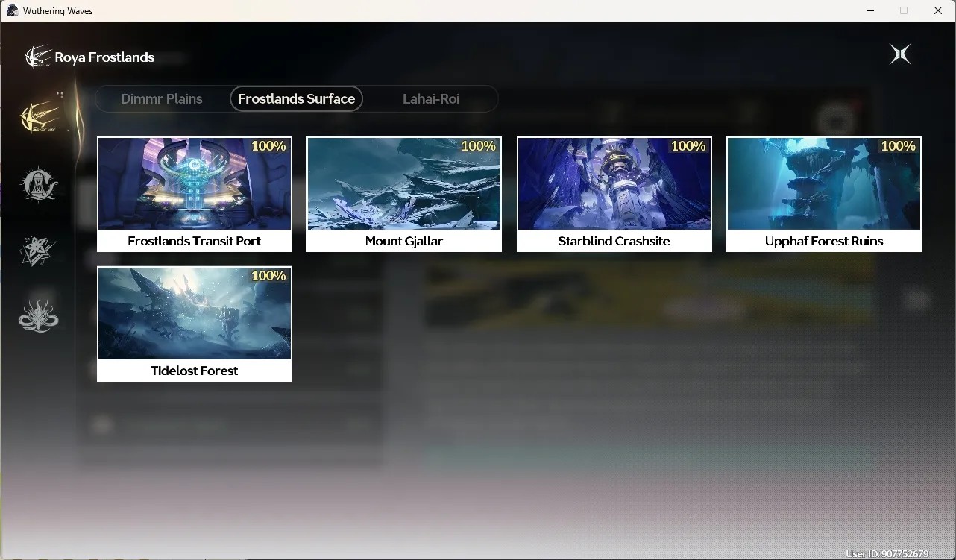The image size is (956, 560).
Task: Open the Upphaf Forest Ruins thumbnail
Action: (824, 183)
